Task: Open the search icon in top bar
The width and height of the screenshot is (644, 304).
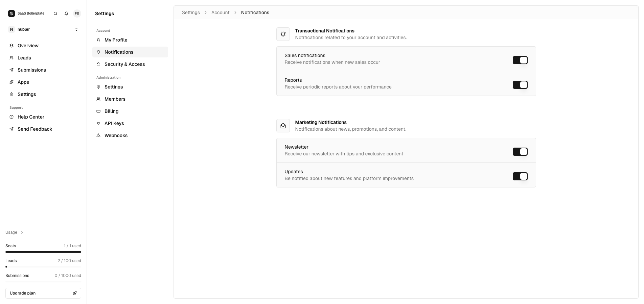Action: 55,14
